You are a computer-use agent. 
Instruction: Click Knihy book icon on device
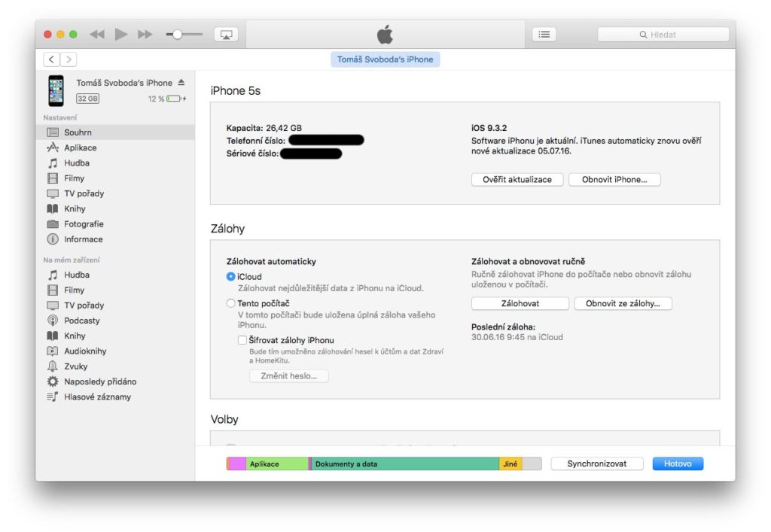[53, 336]
